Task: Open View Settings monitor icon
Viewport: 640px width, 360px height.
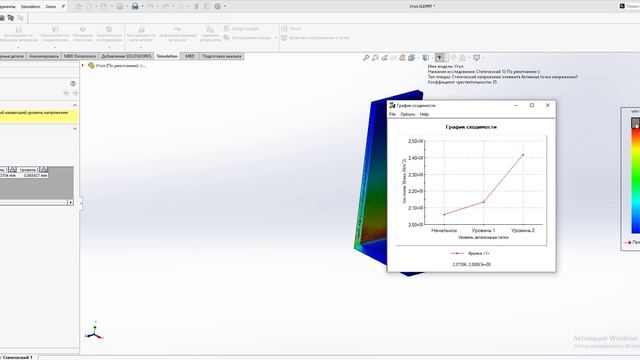Action: pos(476,58)
